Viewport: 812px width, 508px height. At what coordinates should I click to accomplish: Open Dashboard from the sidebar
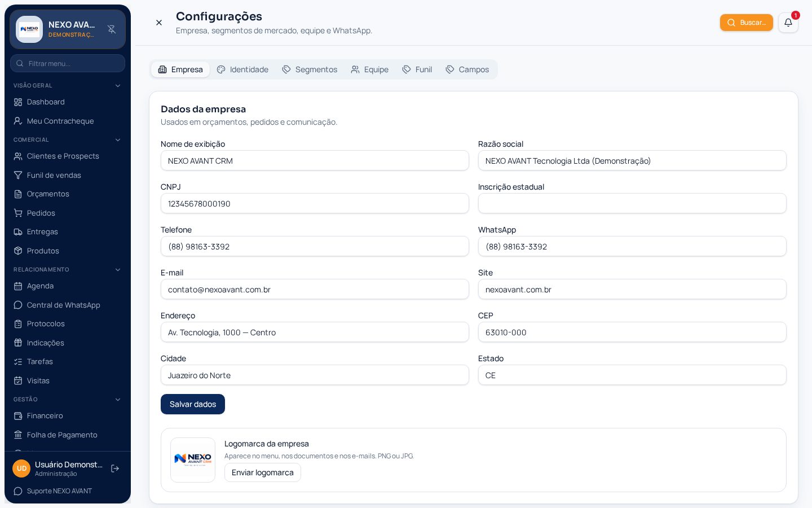pos(68,102)
